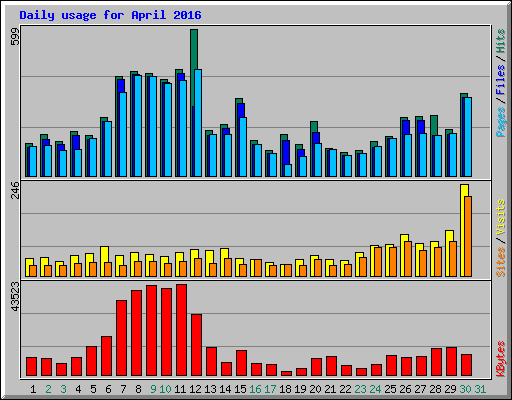Click day 23 on the x-axis
The width and height of the screenshot is (512, 400).
[x=360, y=389]
